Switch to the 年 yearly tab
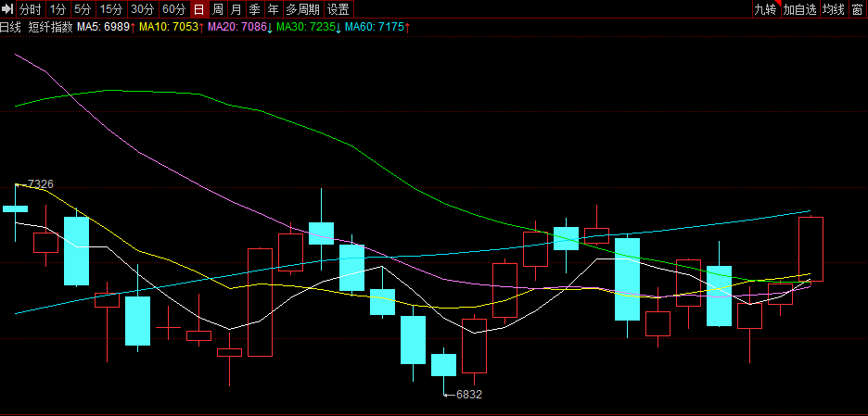Screen dimensions: 868x416 [273, 9]
